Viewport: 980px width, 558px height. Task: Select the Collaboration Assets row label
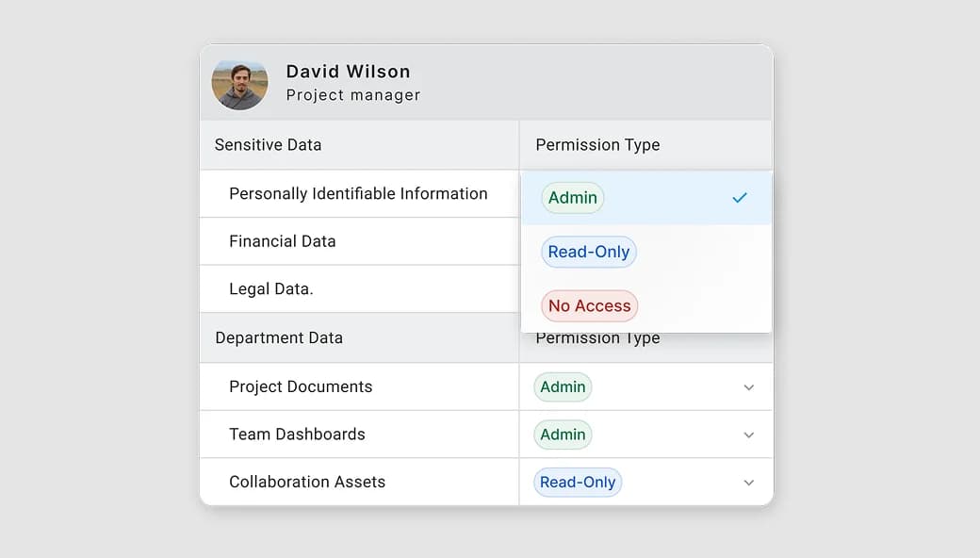[307, 482]
